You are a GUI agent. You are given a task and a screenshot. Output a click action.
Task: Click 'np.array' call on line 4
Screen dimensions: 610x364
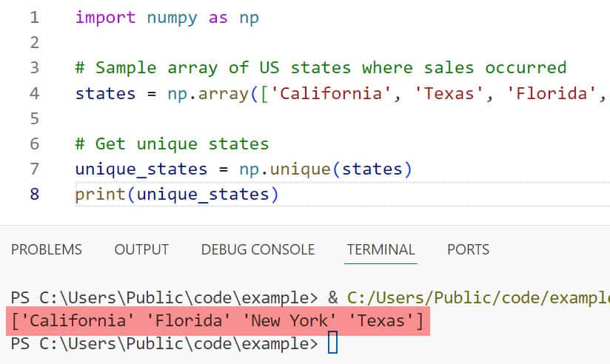pos(208,94)
